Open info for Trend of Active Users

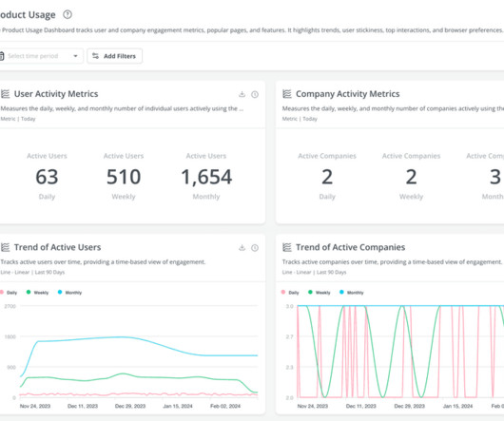click(x=255, y=248)
